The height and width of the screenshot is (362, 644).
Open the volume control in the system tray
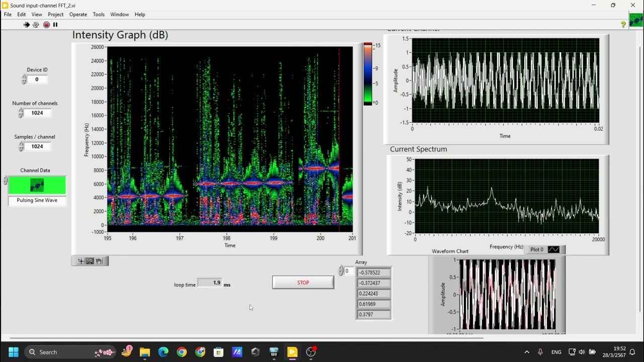(x=582, y=352)
